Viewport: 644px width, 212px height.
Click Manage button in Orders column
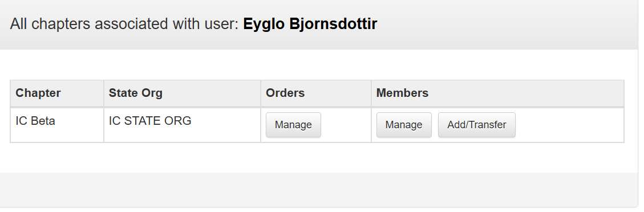click(293, 125)
